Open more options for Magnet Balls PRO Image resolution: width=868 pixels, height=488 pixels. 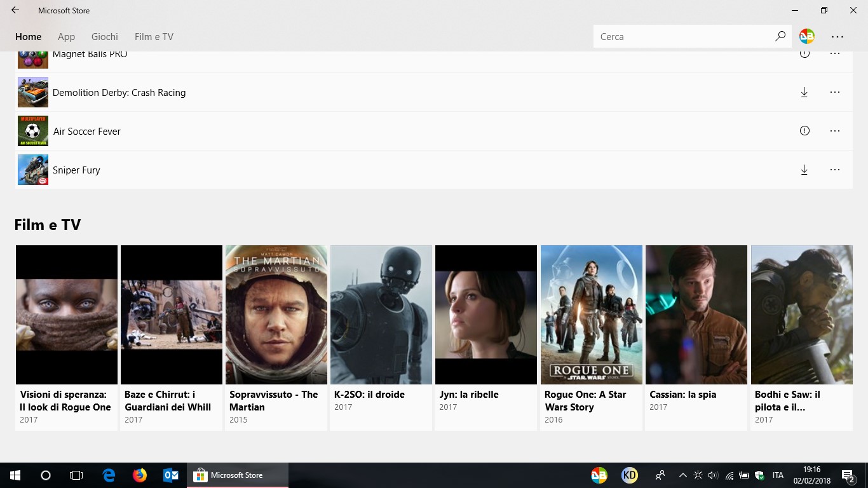835,54
